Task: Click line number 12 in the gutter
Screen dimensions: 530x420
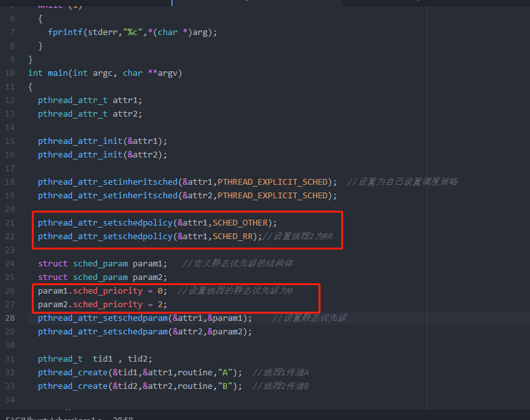Action: pos(10,100)
